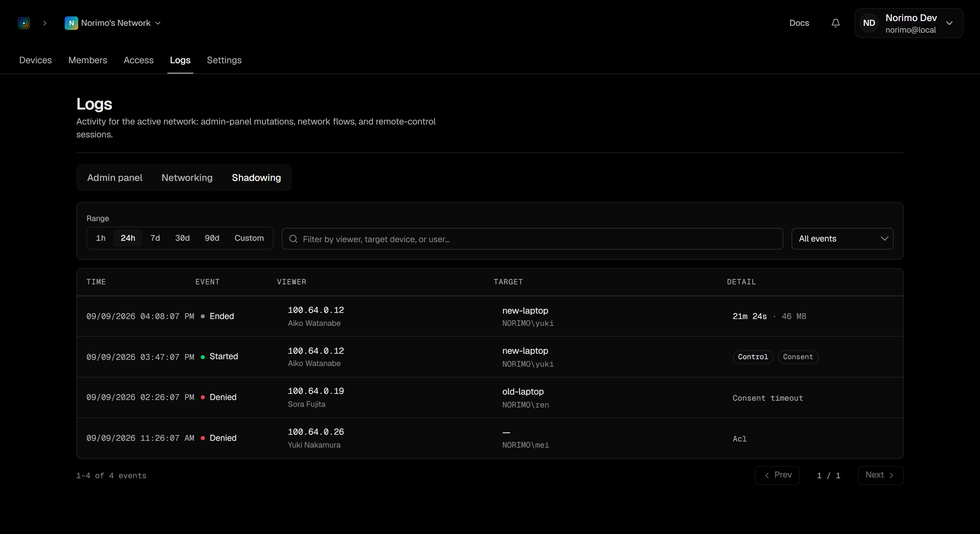This screenshot has width=980, height=534.
Task: Open the Docs link
Action: 799,23
